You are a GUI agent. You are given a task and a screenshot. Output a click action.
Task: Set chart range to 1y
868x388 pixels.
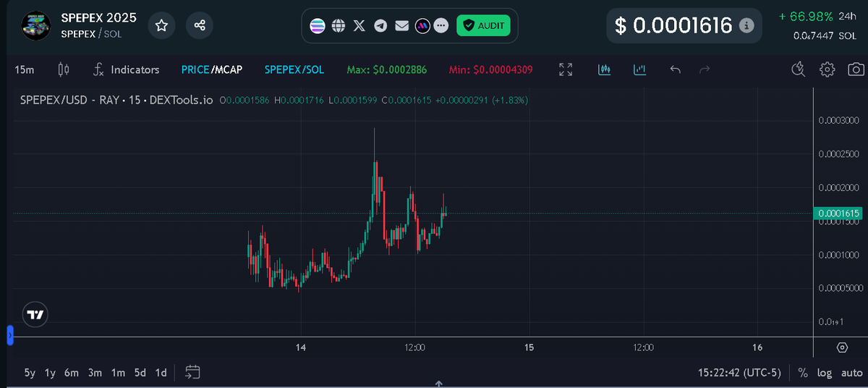50,373
